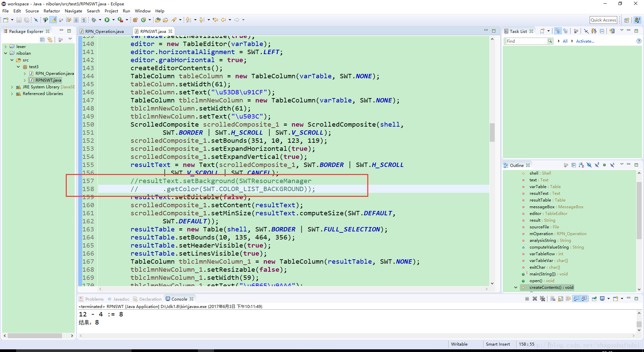Click Collapse All in Package Explorer
The width and height of the screenshot is (644, 352).
[42, 40]
